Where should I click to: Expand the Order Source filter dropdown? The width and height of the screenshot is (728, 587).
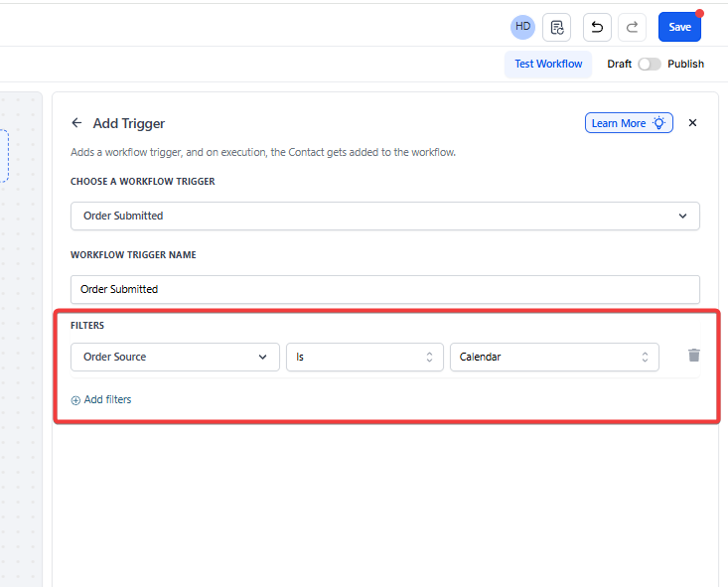click(x=175, y=357)
